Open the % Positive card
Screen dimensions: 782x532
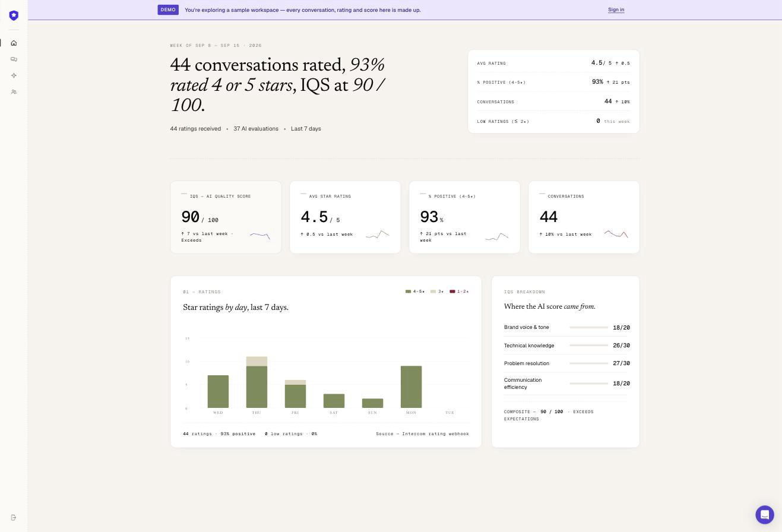(464, 217)
